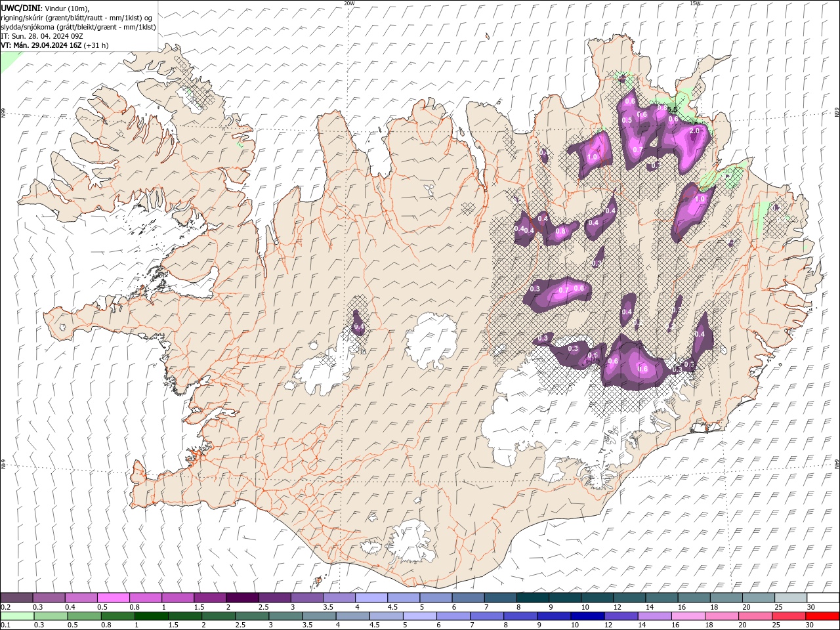
Task: Click the Mýrdalsjökull glacier near the south coast
Action: click(x=411, y=543)
